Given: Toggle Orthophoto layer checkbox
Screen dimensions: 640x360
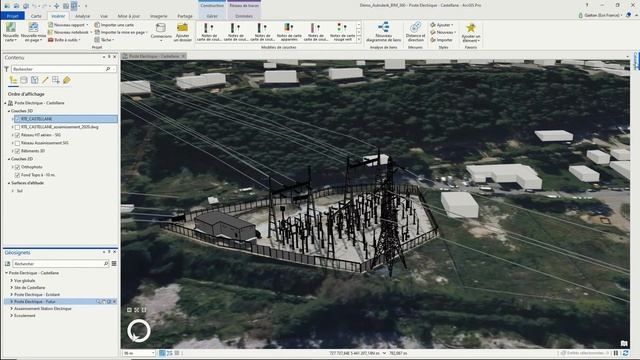Looking at the screenshot, I should click(x=17, y=167).
